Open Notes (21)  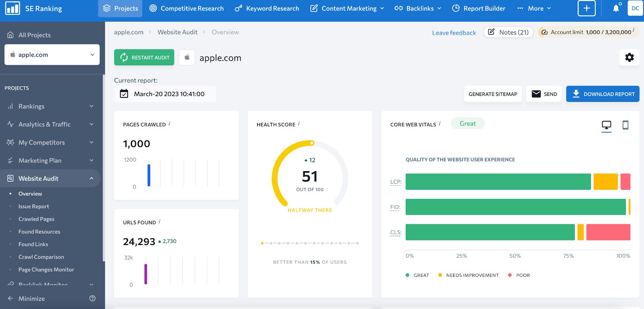[x=508, y=32]
